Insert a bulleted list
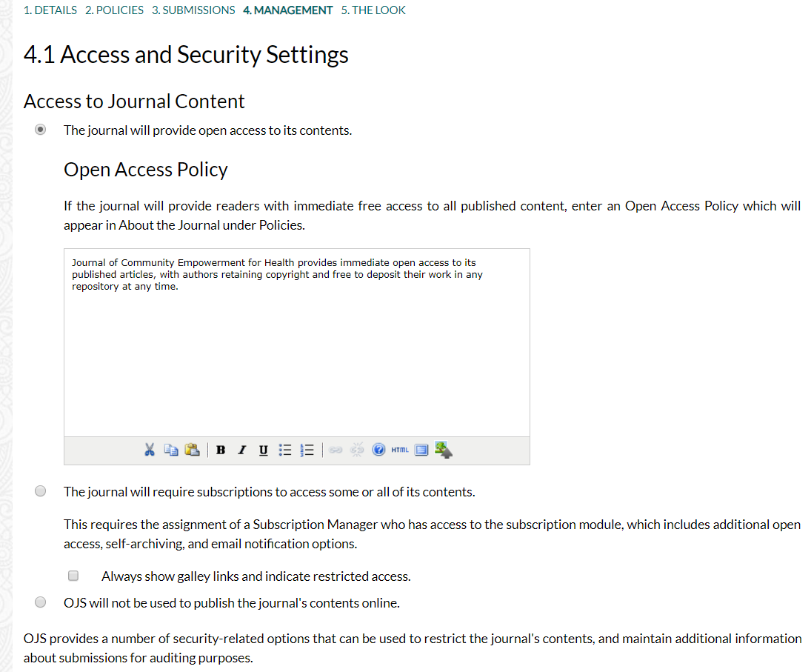 (285, 450)
